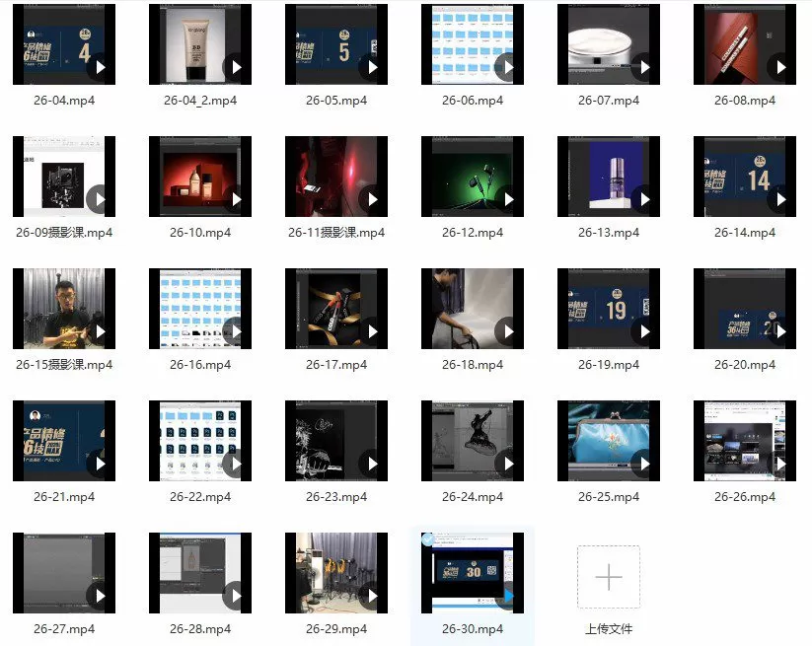Click the plus icon to upload a file

click(609, 577)
